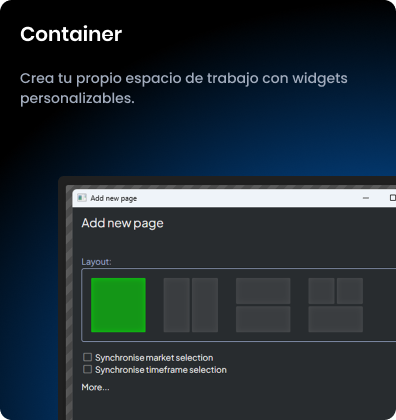Toggle via the 'Synchronise market selection' label text

(154, 358)
